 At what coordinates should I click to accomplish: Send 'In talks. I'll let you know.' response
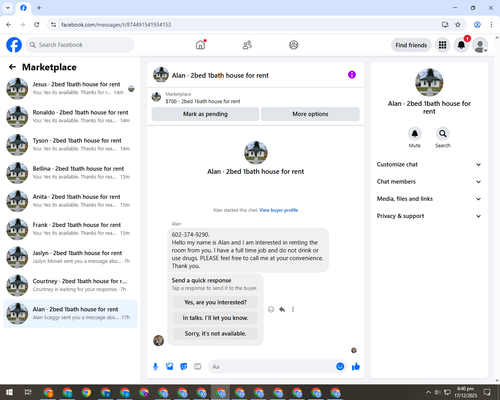[215, 318]
